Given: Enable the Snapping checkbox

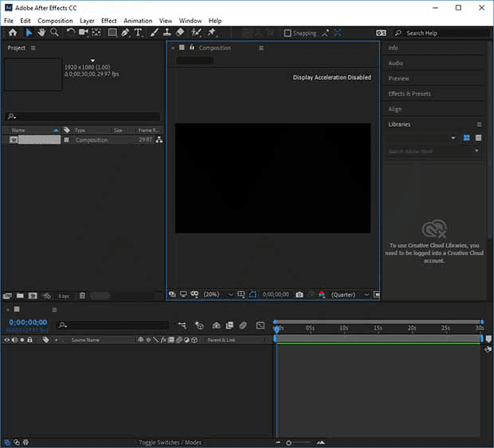Looking at the screenshot, I should [288, 33].
